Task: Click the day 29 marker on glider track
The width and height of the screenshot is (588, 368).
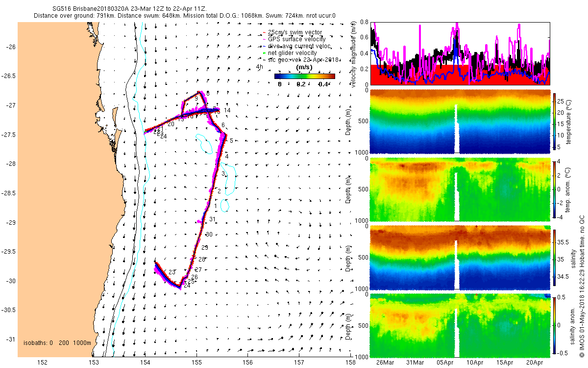Action: point(205,248)
